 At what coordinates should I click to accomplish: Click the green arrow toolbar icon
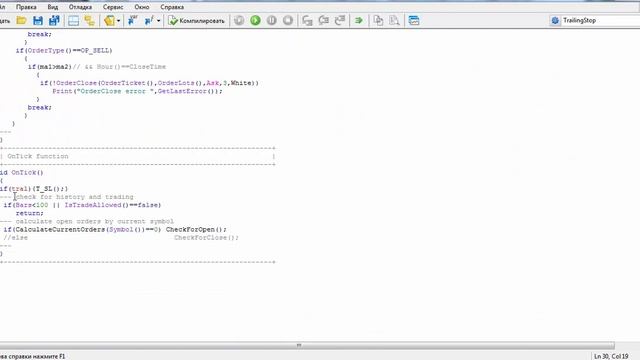point(359,20)
